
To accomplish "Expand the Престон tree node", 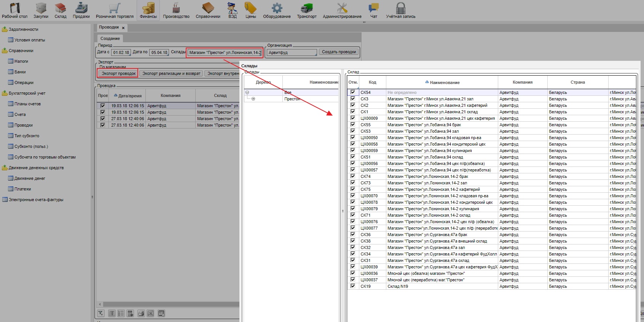I will [253, 99].
